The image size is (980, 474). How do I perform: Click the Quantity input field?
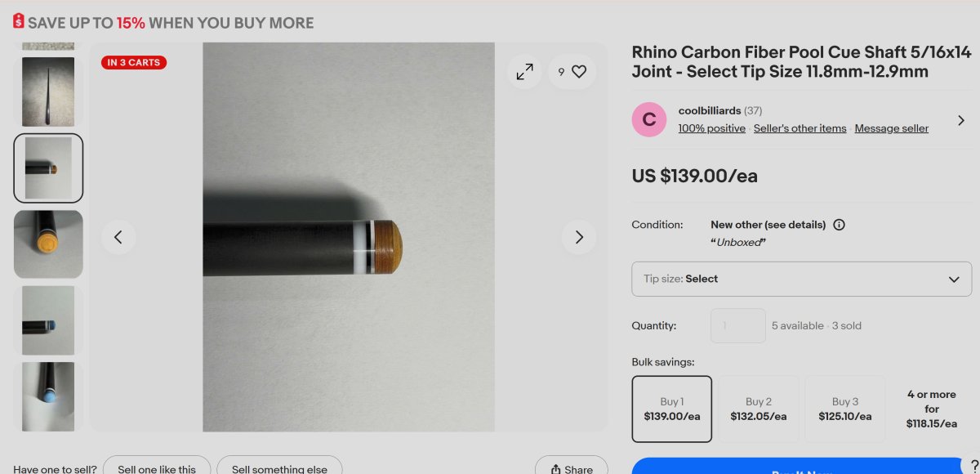737,325
